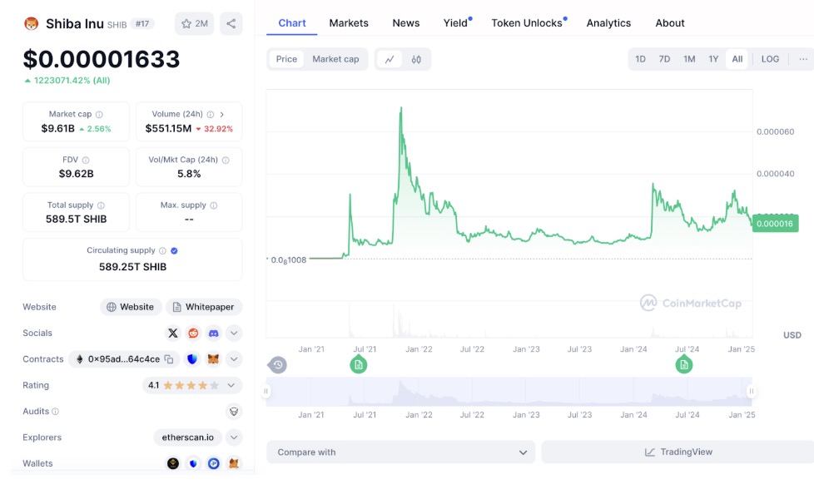Click the share icon next to watchlist

click(231, 23)
